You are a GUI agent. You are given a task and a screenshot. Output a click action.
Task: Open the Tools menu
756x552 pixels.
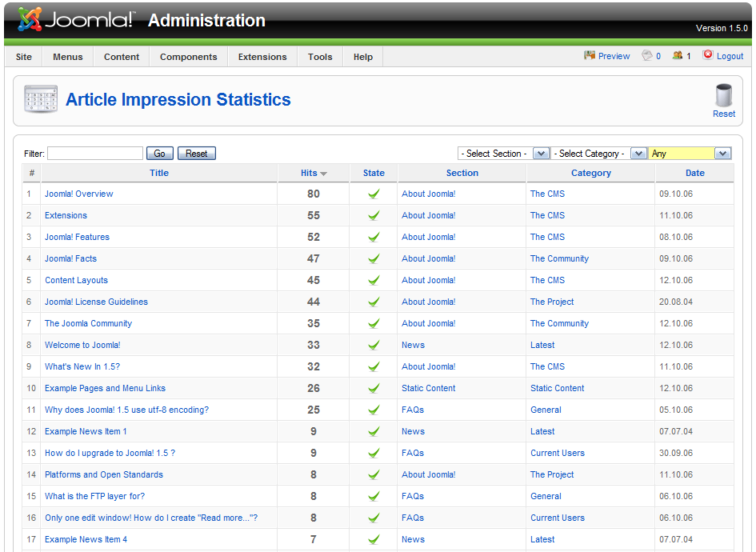pyautogui.click(x=320, y=57)
